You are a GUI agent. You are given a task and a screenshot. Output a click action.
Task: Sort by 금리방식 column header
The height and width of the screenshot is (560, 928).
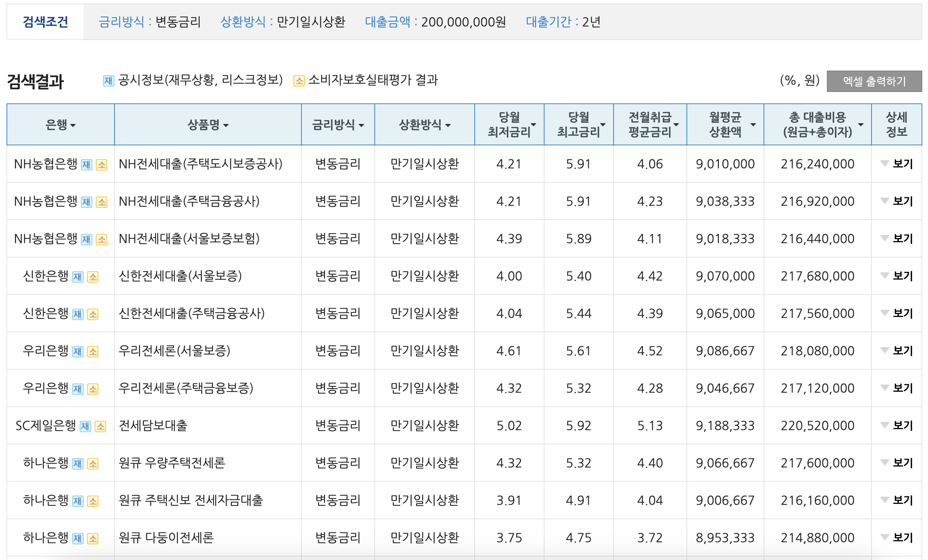(x=338, y=125)
